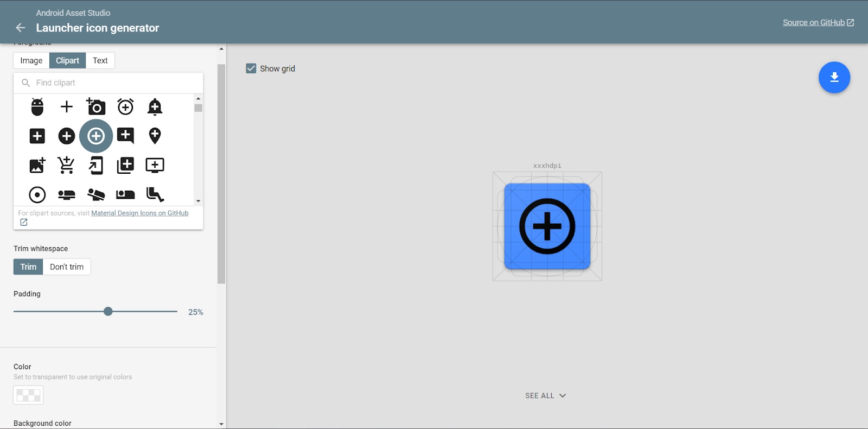The width and height of the screenshot is (868, 429).
Task: Switch foreground to the Text tab
Action: tap(100, 60)
